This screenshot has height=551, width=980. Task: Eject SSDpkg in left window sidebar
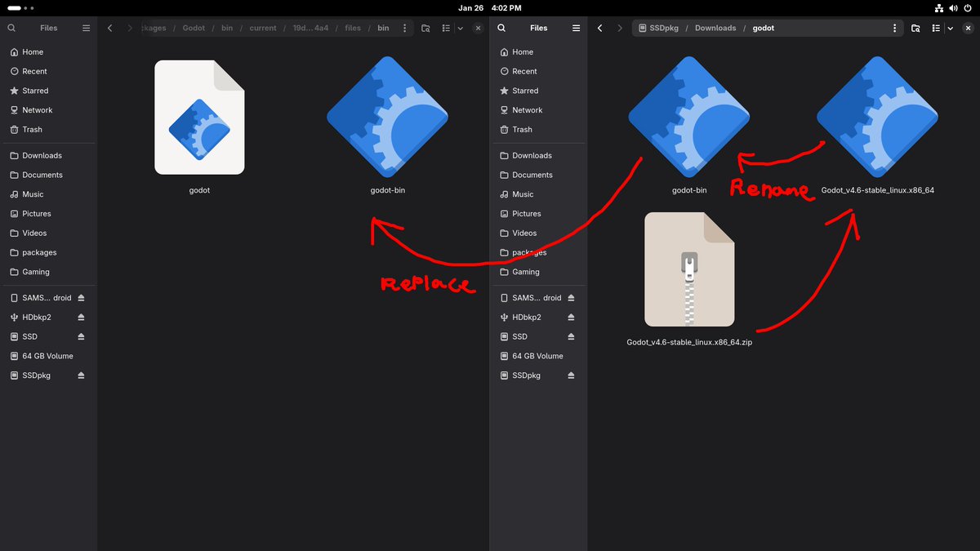pos(81,375)
